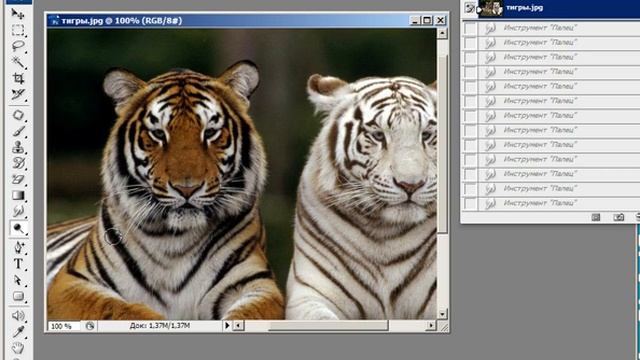Select the highlighted Dodge tool

[18, 228]
